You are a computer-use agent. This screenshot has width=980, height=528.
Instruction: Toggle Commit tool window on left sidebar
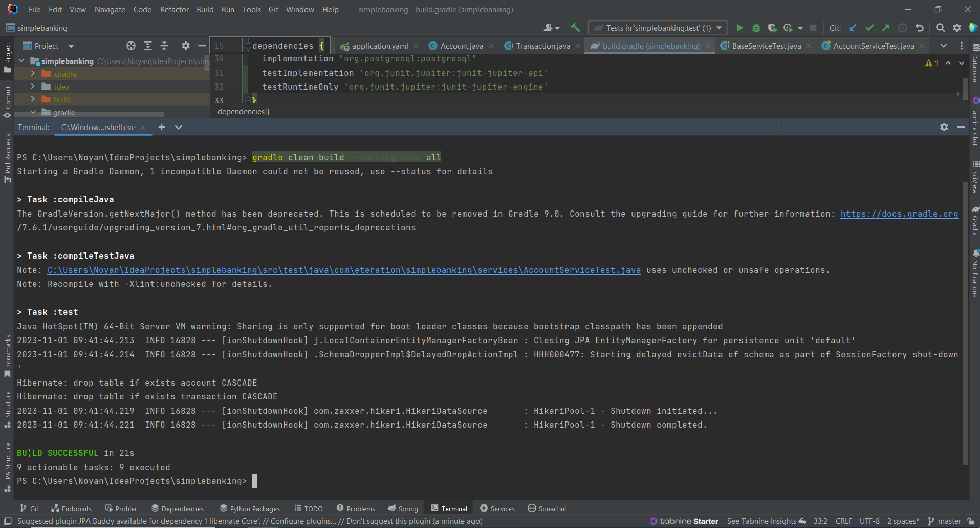click(7, 101)
